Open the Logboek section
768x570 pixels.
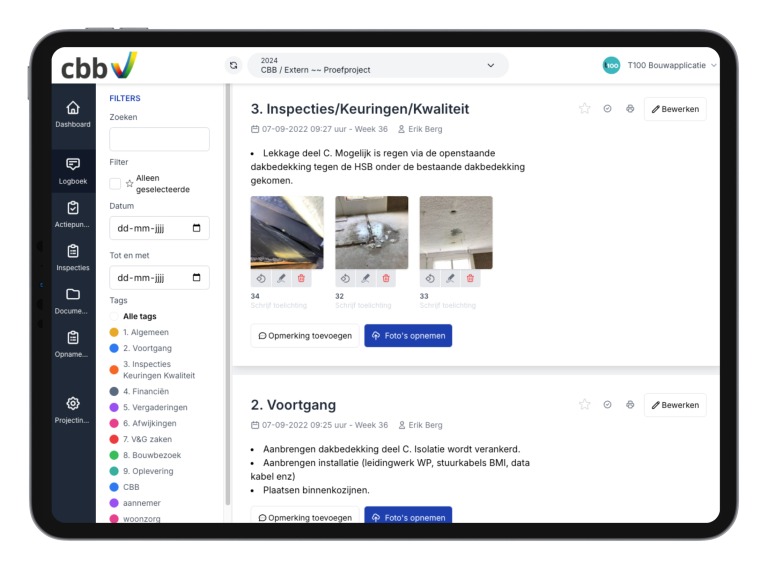pyautogui.click(x=73, y=170)
